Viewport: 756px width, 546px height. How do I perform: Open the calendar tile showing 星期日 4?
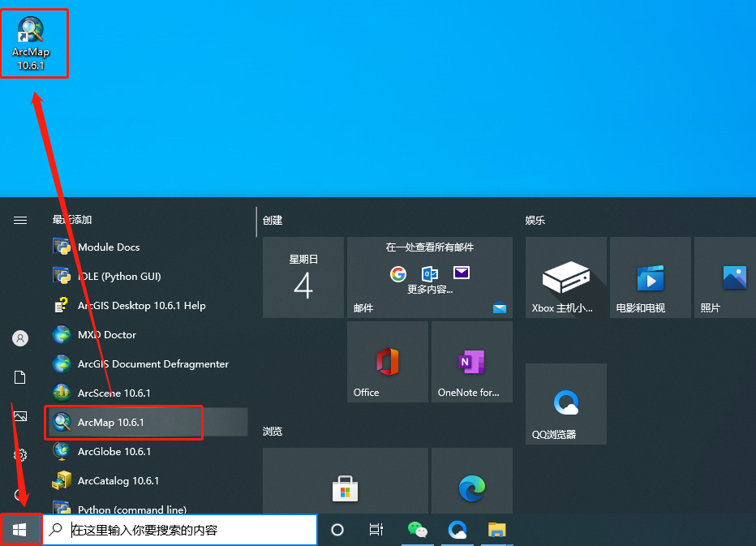pos(303,277)
